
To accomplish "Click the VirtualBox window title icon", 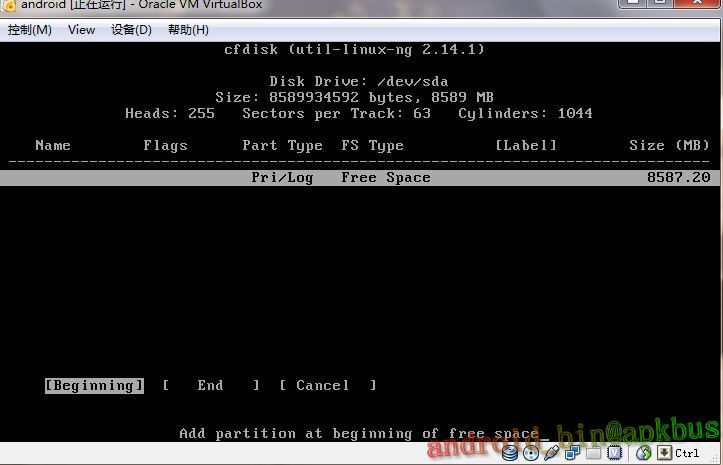I will coord(8,5).
